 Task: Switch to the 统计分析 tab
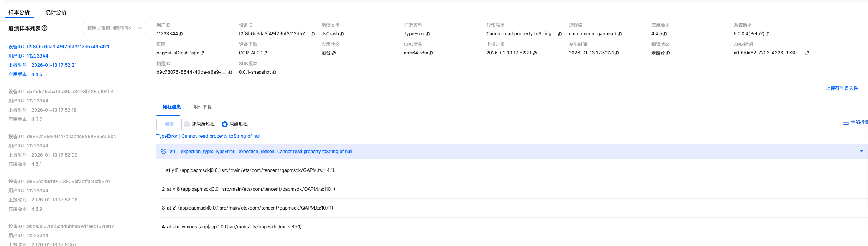click(56, 12)
